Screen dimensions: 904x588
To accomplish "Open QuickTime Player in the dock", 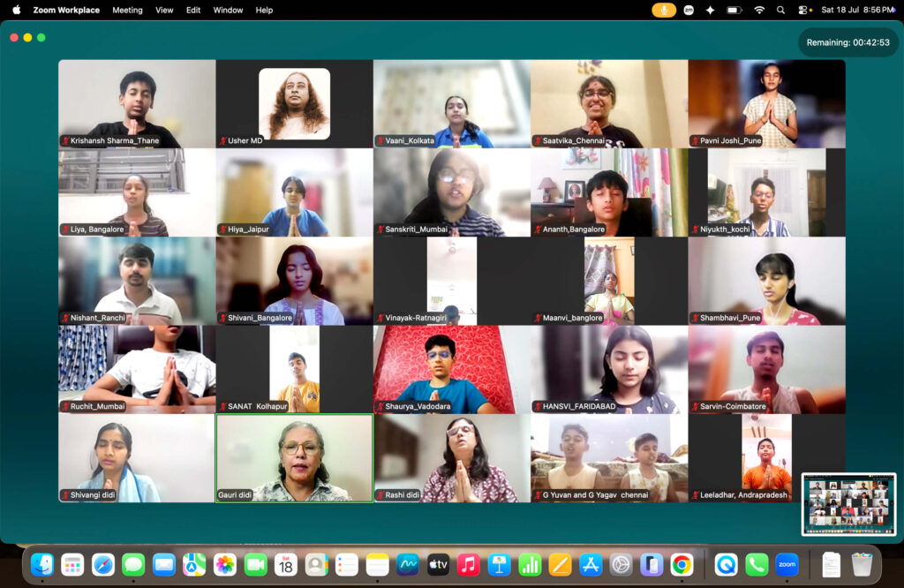I will click(726, 565).
